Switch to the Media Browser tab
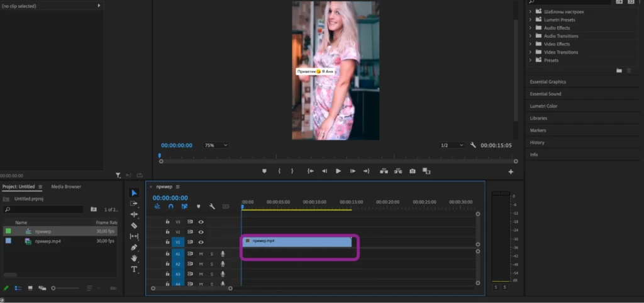The image size is (644, 303). click(x=66, y=186)
